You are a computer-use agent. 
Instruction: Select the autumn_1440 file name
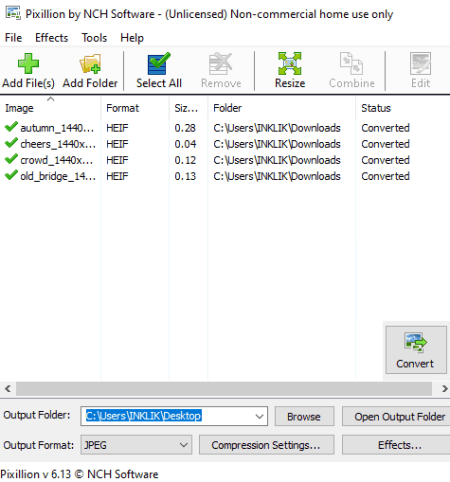[57, 128]
